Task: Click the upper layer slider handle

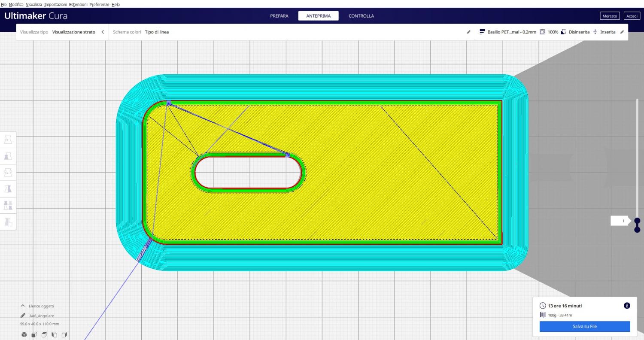Action: coord(637,221)
